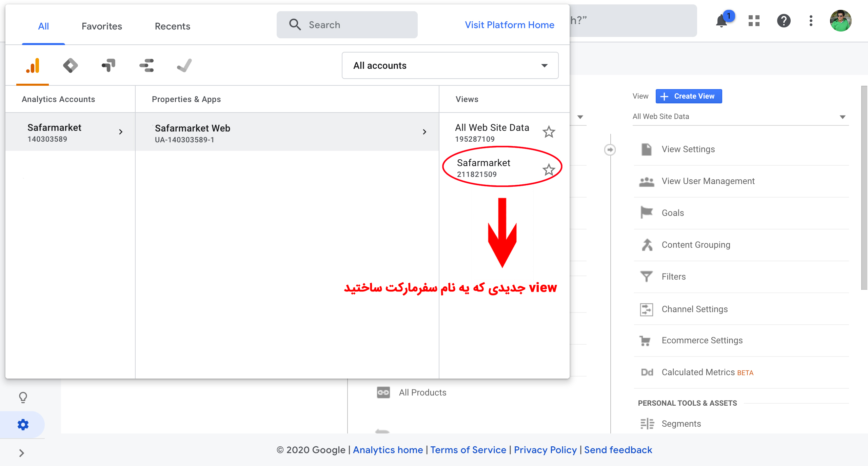This screenshot has width=868, height=466.
Task: Open Channel Settings
Action: [x=694, y=309]
